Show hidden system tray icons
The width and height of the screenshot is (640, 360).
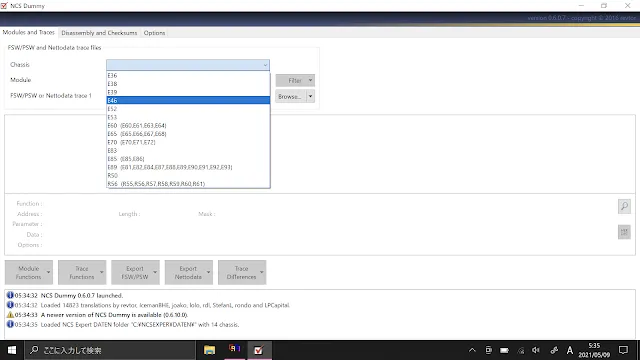coord(472,350)
